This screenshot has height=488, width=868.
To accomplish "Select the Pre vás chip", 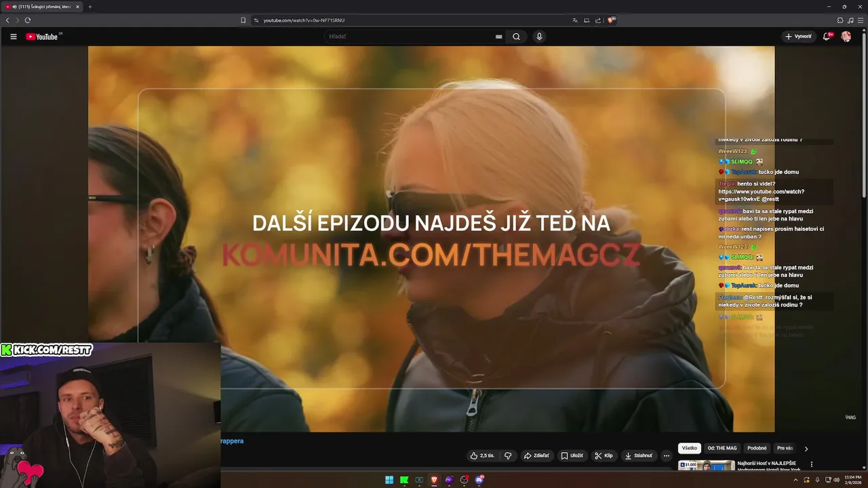I will point(785,448).
